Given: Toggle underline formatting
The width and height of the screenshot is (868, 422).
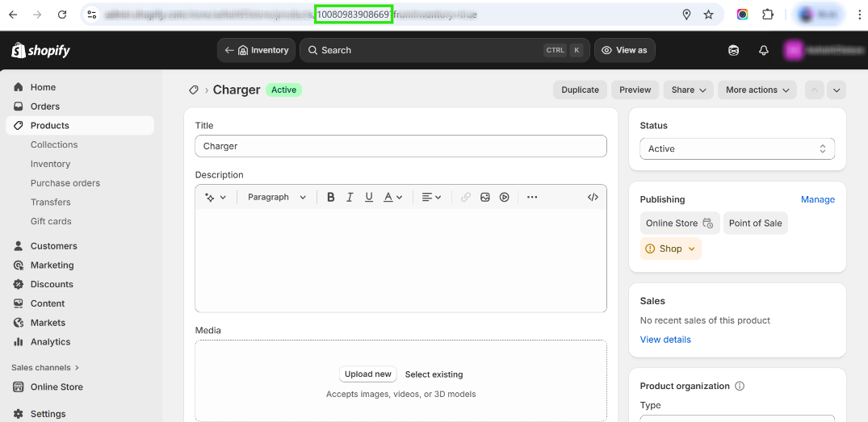Looking at the screenshot, I should click(369, 197).
